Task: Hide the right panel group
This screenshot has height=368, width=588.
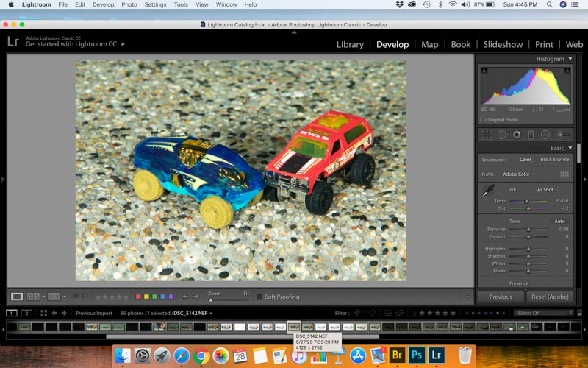Action: pos(585,179)
